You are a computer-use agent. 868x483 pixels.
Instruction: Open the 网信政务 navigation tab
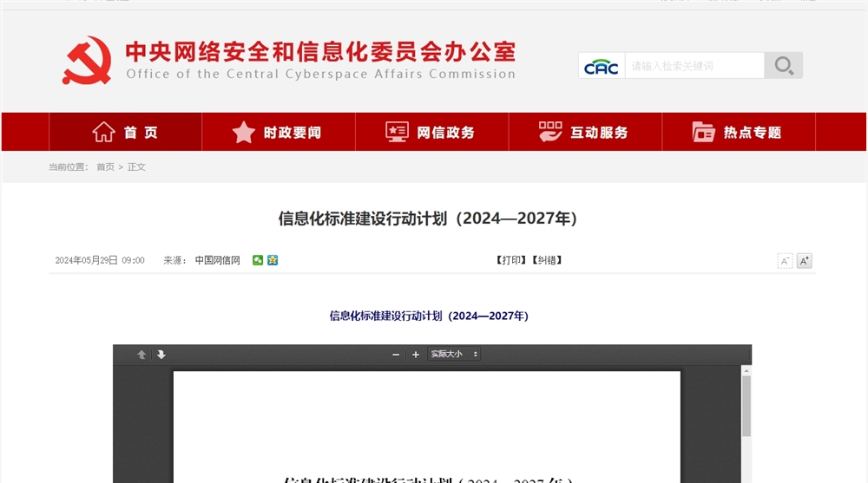pos(431,133)
